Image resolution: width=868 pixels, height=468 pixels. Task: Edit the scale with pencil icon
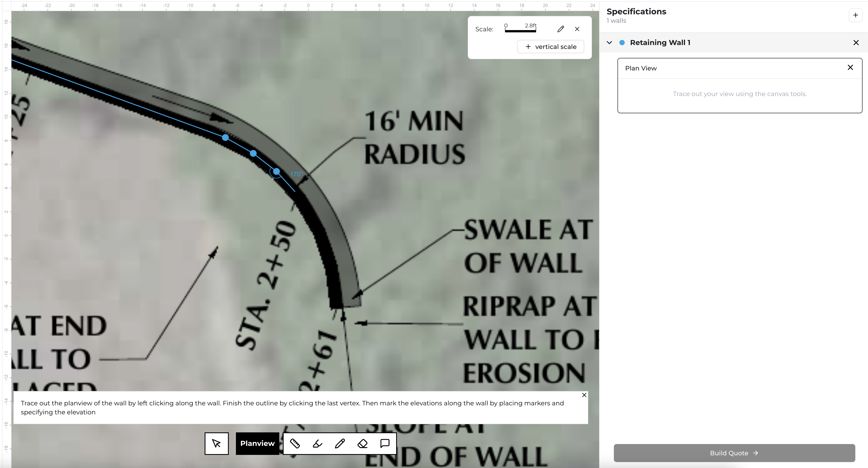pos(560,29)
